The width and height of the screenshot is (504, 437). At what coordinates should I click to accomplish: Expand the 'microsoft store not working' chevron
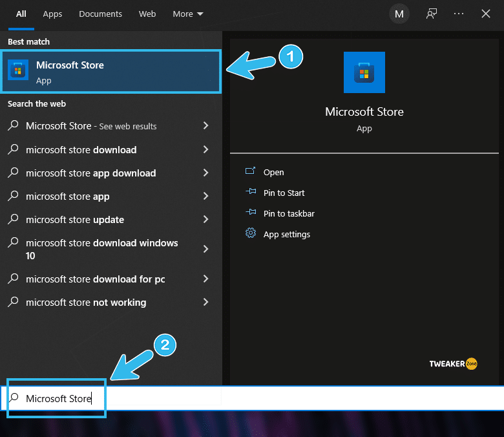(206, 302)
